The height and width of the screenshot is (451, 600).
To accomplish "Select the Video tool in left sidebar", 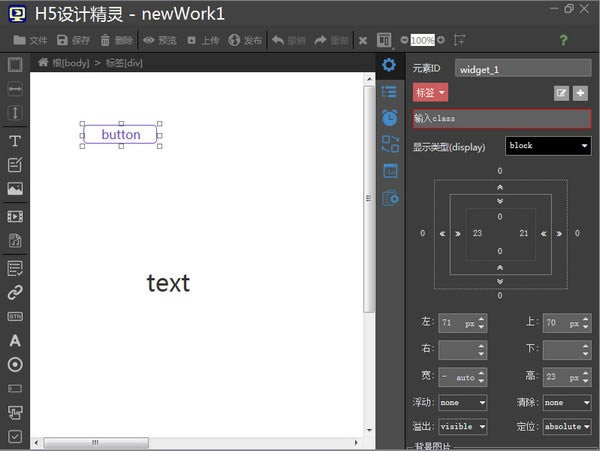I will [x=15, y=216].
